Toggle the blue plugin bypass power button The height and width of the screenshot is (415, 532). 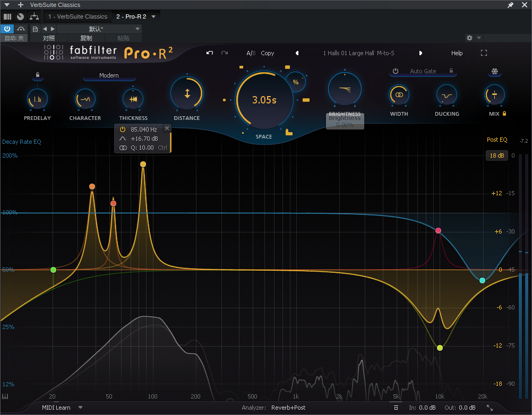(x=6, y=29)
